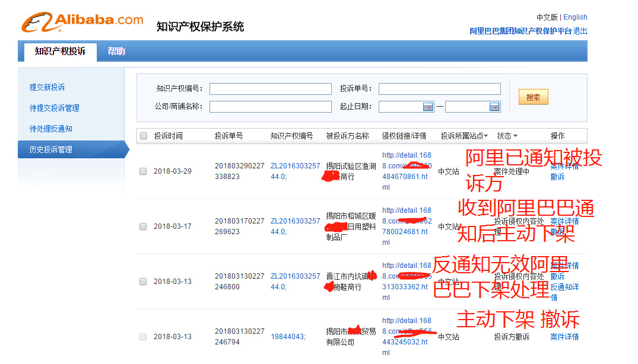Check the 2018-03-29 complaint row checkbox

click(x=143, y=171)
